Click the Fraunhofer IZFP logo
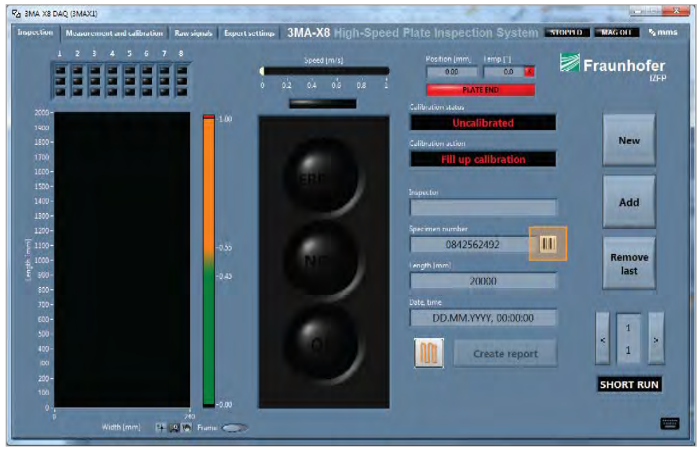 coord(612,66)
